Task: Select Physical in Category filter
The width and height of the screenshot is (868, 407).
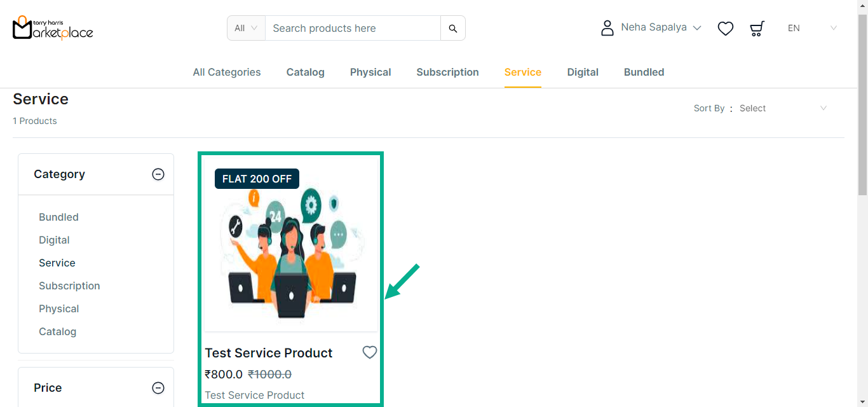Action: (x=58, y=308)
